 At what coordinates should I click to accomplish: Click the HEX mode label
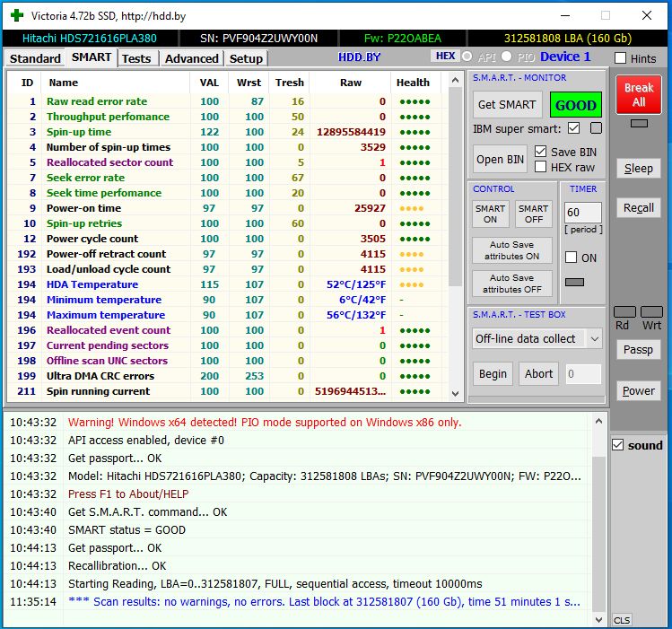pyautogui.click(x=445, y=57)
